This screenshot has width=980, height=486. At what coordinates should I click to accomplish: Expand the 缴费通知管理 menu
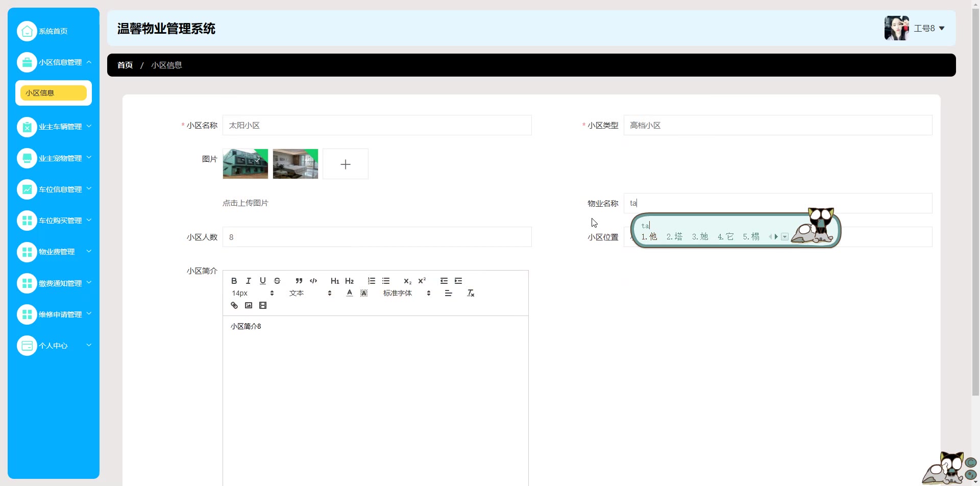pyautogui.click(x=54, y=283)
